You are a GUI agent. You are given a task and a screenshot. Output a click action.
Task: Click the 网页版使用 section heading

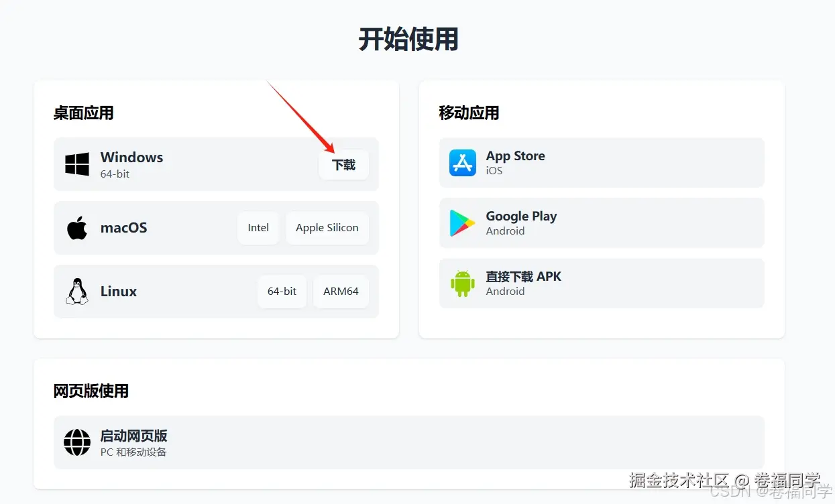click(x=90, y=391)
